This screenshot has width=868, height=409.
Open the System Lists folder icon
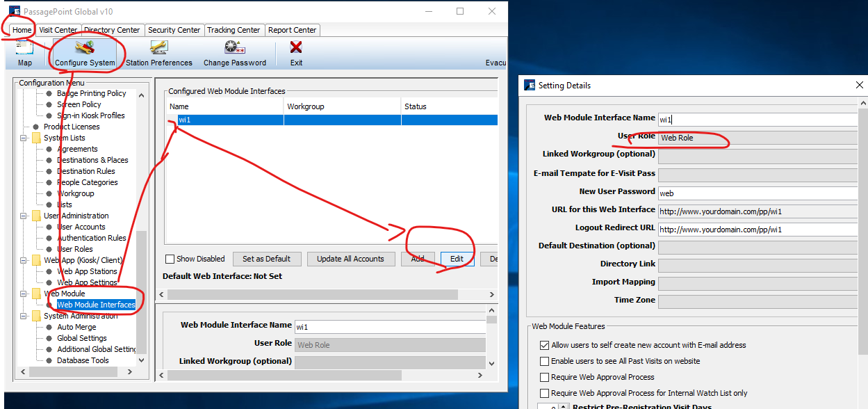[36, 138]
